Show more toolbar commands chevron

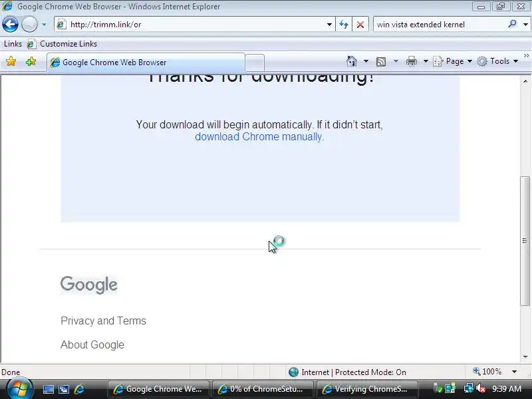[x=526, y=56]
